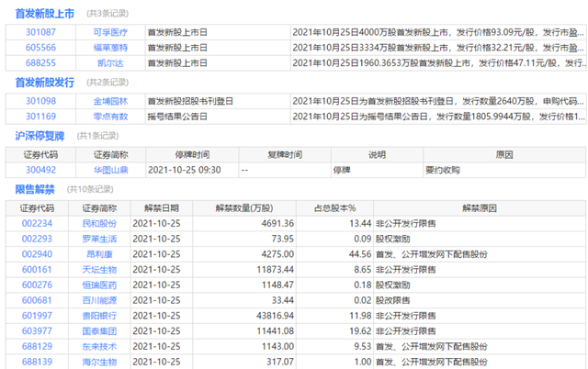Open stock code 002234 link
This screenshot has width=588, height=369.
(37, 224)
